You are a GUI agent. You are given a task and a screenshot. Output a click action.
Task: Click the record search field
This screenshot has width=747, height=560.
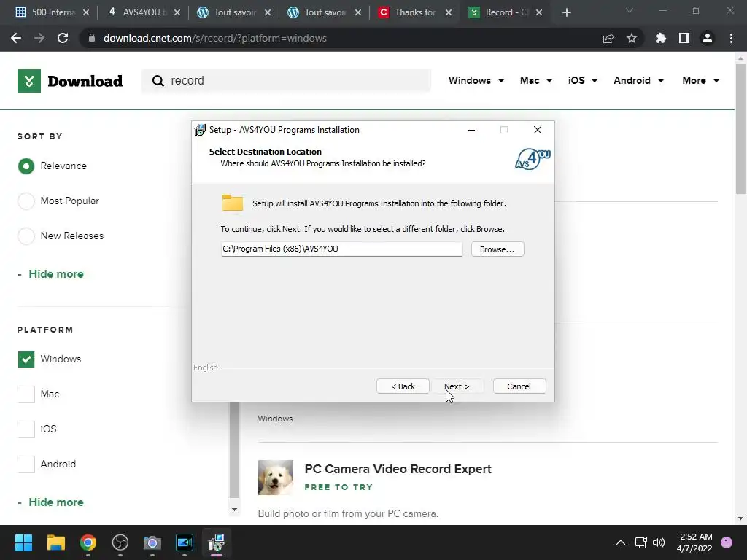pyautogui.click(x=286, y=80)
